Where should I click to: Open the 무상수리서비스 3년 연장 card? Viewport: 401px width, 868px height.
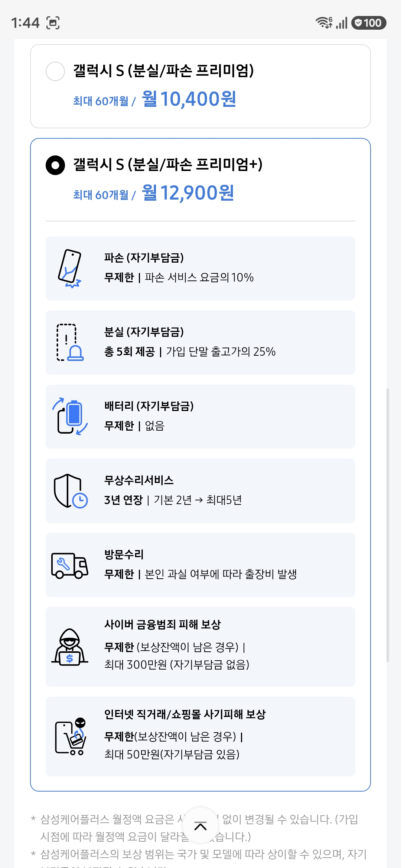coord(200,491)
